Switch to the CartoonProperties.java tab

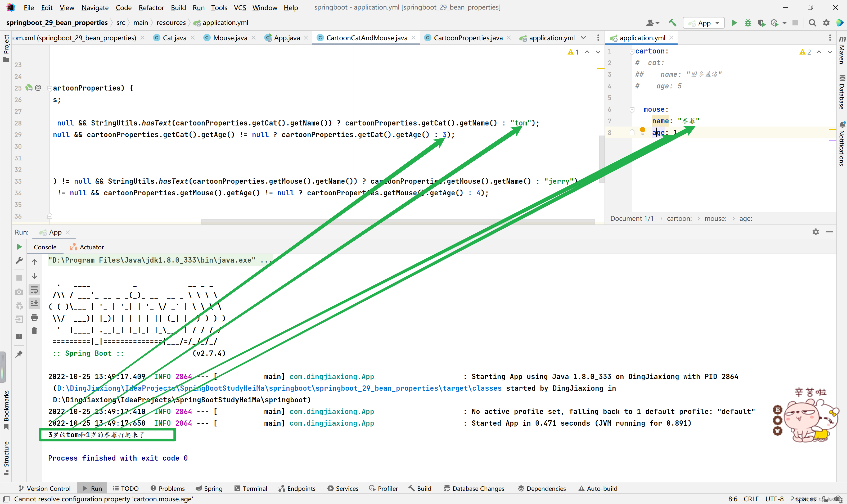[x=468, y=38]
